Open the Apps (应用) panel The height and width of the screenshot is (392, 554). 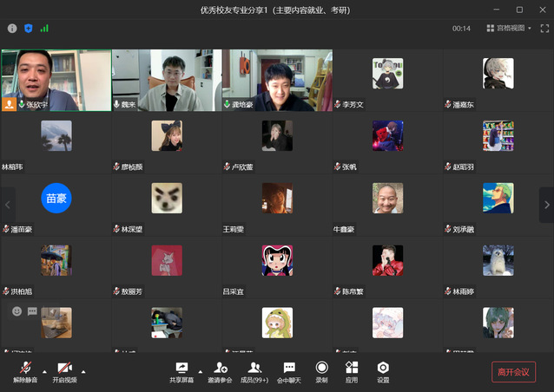click(x=352, y=370)
